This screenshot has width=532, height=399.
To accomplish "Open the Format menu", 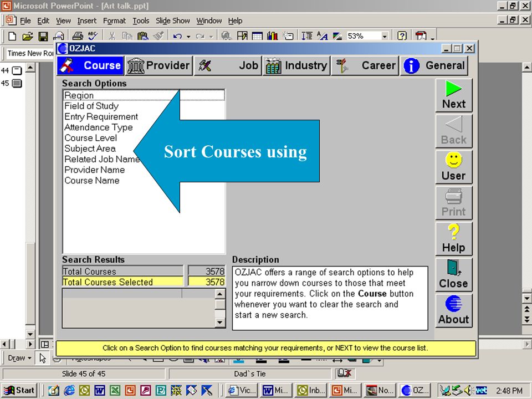I will pyautogui.click(x=114, y=21).
